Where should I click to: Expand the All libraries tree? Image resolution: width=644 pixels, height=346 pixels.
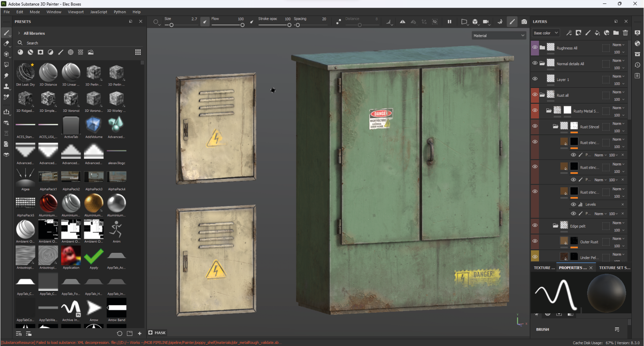pos(19,33)
